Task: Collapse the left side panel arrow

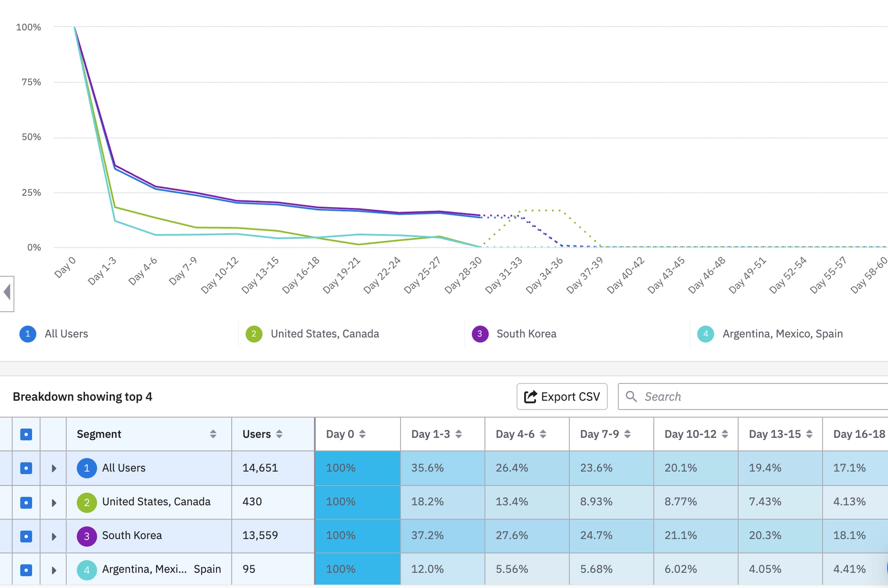Action: pyautogui.click(x=7, y=292)
